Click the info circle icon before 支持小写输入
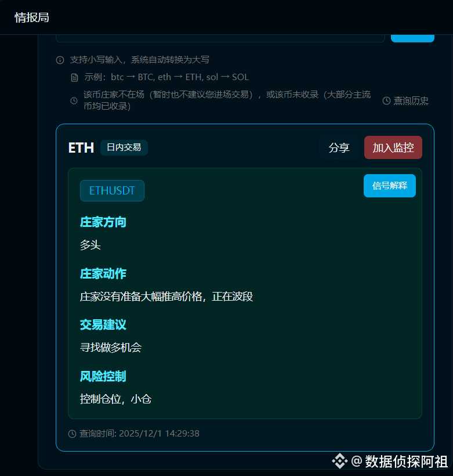This screenshot has height=476, width=453. [60, 60]
